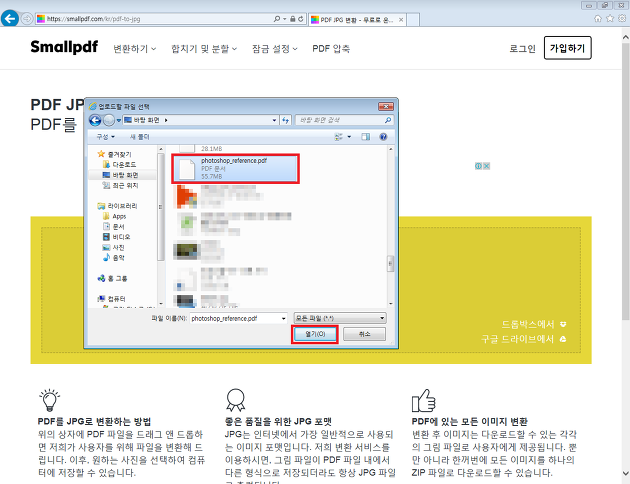Click the navigation pane scroll down arrow

tap(161, 304)
